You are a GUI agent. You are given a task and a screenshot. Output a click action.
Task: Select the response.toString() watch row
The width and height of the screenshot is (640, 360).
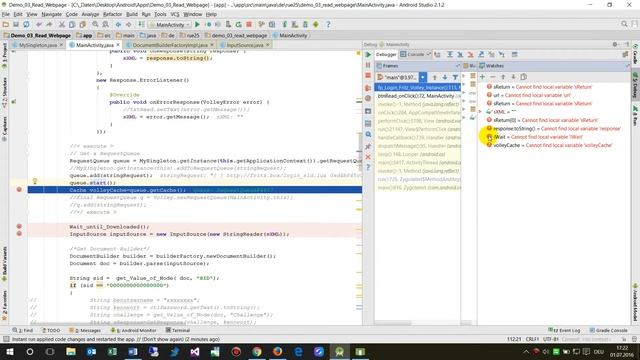(x=553, y=128)
